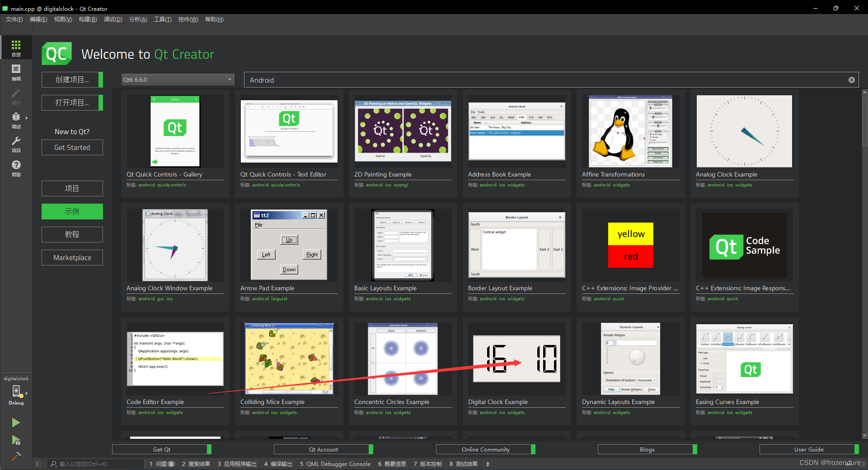Select the 示例 examples tab

72,211
